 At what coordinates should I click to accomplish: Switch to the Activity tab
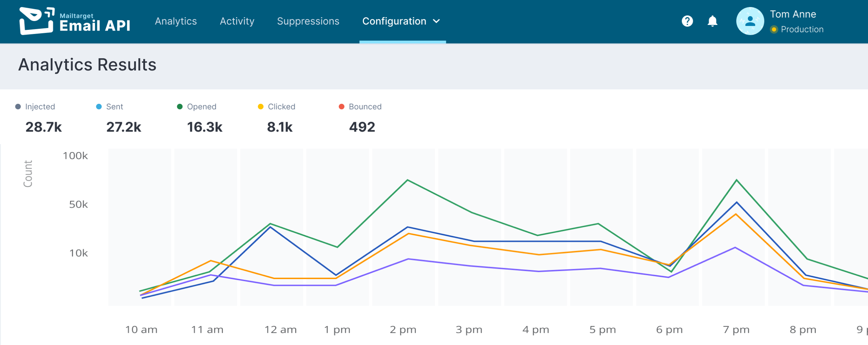click(237, 21)
